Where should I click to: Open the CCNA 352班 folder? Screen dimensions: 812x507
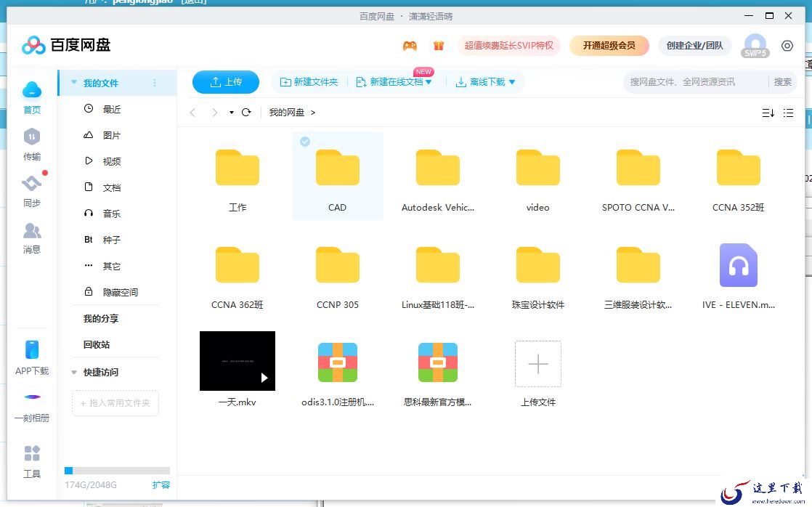[x=739, y=167]
